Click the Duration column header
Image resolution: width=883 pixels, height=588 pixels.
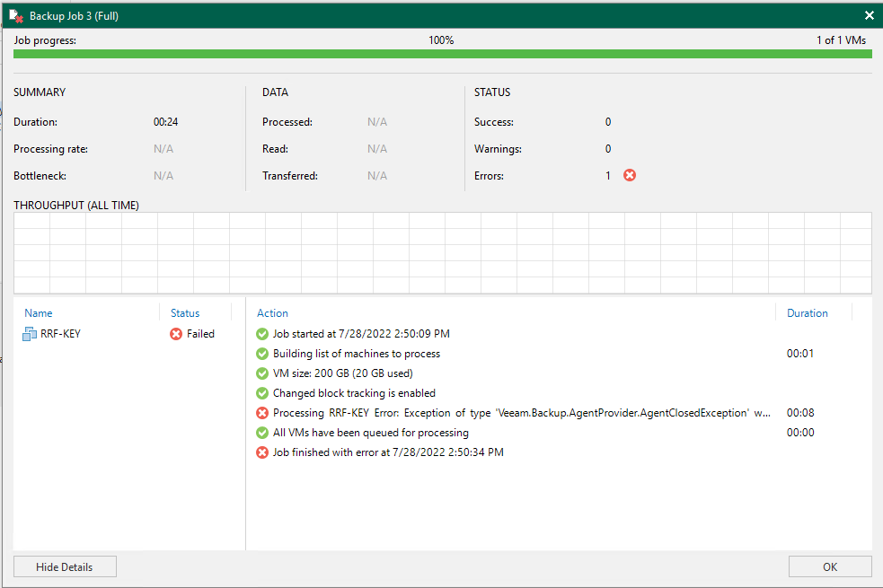coord(807,313)
